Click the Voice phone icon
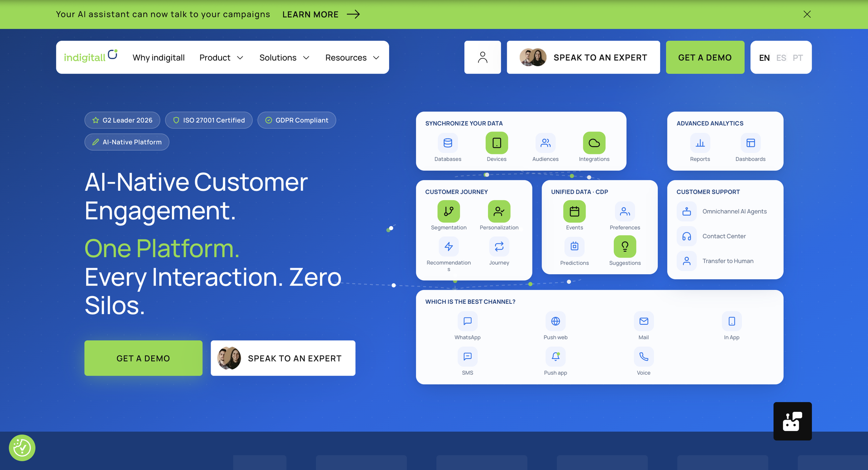The width and height of the screenshot is (868, 470). coord(643,356)
